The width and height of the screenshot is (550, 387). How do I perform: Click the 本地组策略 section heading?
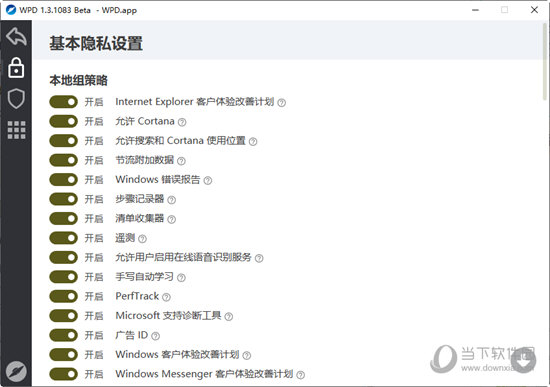click(79, 80)
